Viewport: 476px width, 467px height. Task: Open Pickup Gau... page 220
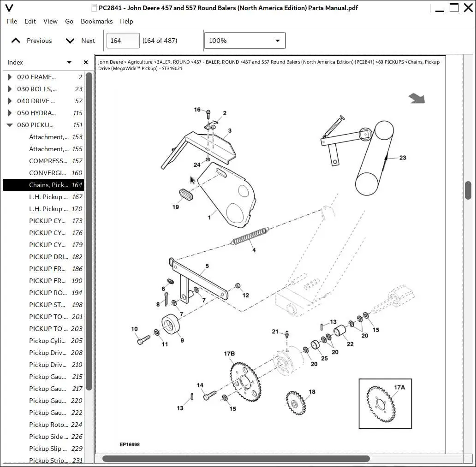(43, 401)
